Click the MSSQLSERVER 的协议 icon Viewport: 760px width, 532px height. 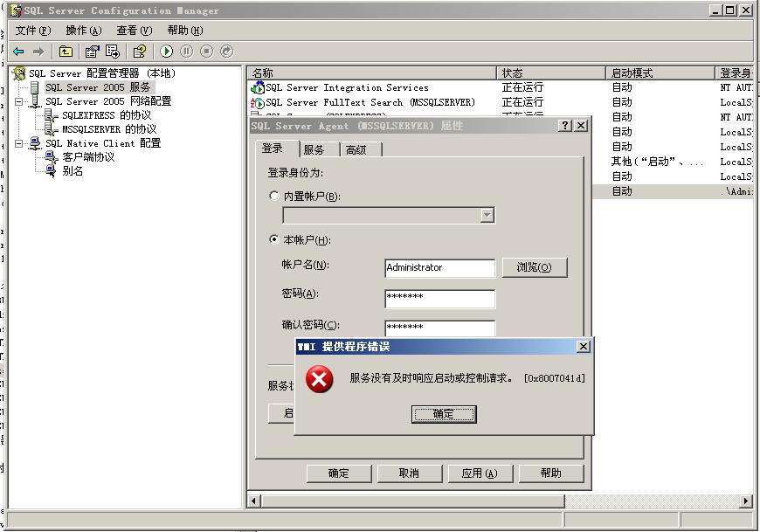click(51, 129)
